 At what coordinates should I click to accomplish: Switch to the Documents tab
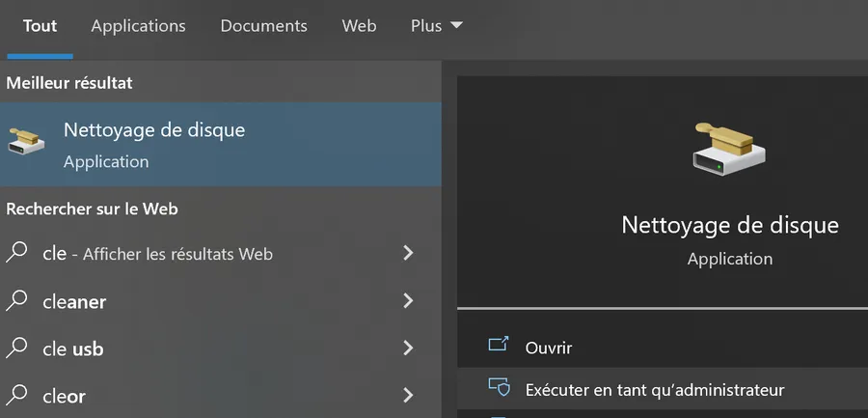click(263, 26)
